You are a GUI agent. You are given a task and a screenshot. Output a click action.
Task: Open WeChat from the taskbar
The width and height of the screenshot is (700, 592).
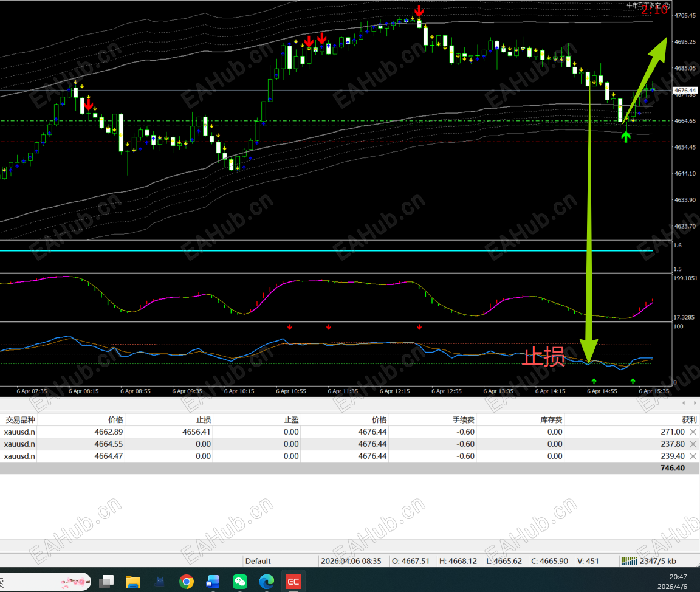point(240,582)
